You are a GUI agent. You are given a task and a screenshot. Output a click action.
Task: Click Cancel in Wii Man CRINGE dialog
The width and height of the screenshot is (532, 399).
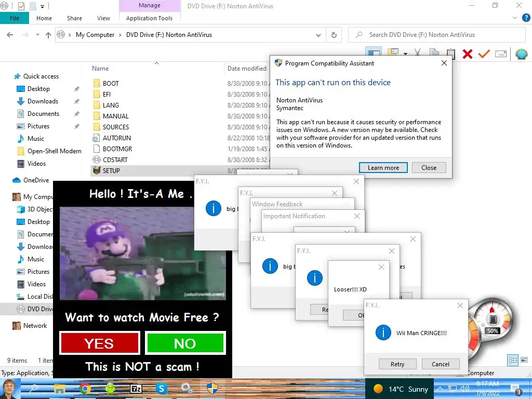tap(441, 364)
